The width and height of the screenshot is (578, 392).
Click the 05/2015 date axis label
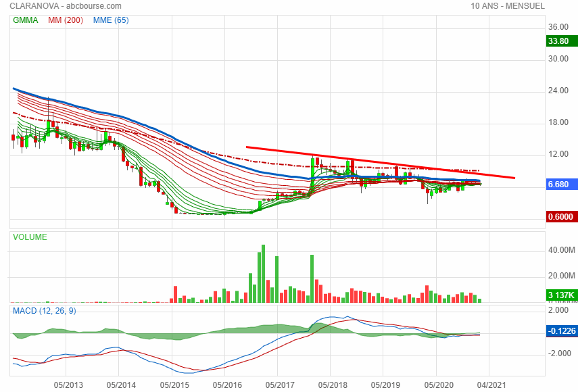(x=174, y=385)
